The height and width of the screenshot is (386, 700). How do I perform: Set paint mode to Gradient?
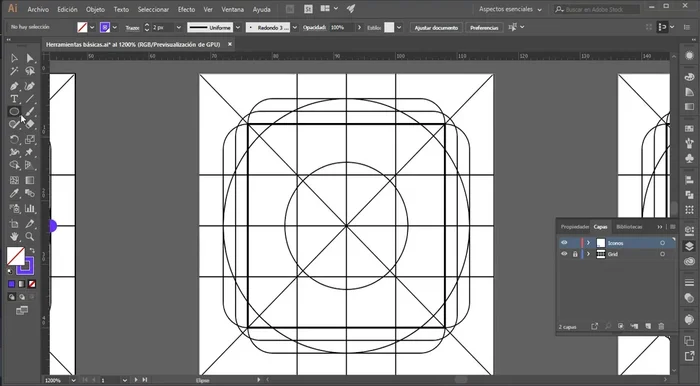click(21, 284)
